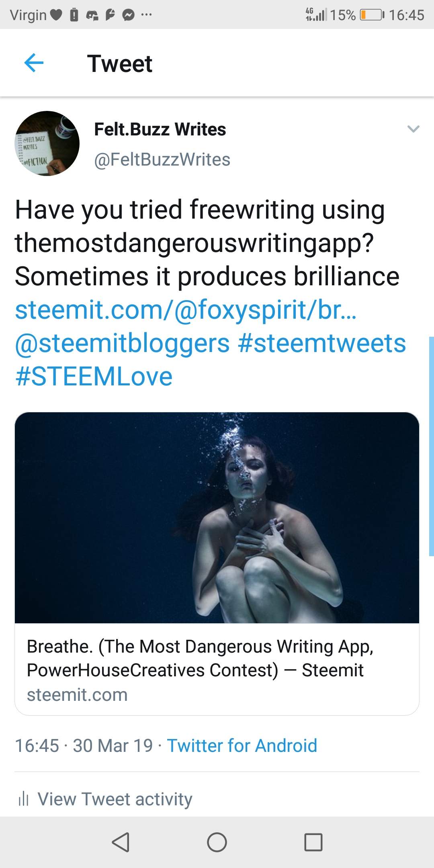The height and width of the screenshot is (868, 434).
Task: Tap View Tweet activity
Action: (x=115, y=799)
